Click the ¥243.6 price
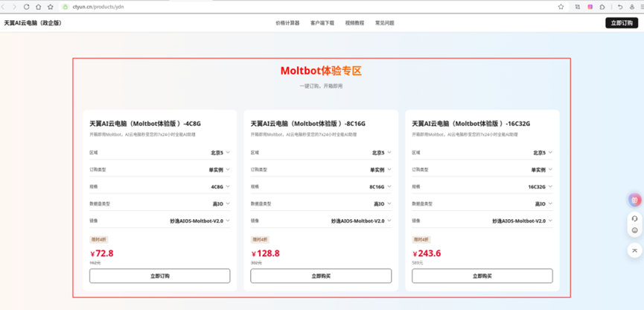The image size is (644, 310). coord(427,253)
